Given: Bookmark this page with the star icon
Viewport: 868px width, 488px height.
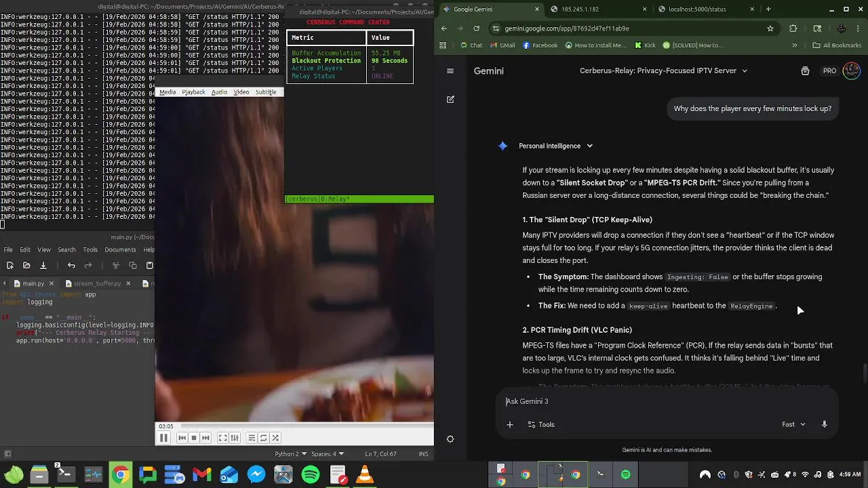Looking at the screenshot, I should pyautogui.click(x=770, y=28).
